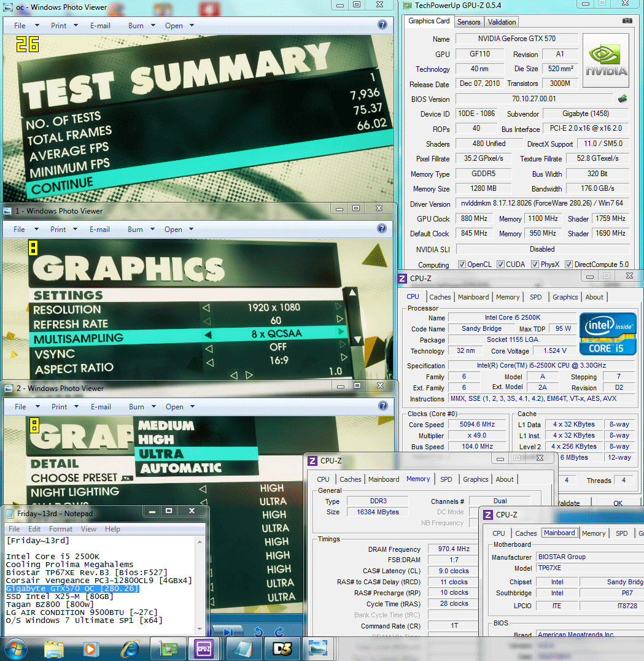Open the Format menu in Notepad
Image resolution: width=644 pixels, height=661 pixels.
[60, 528]
